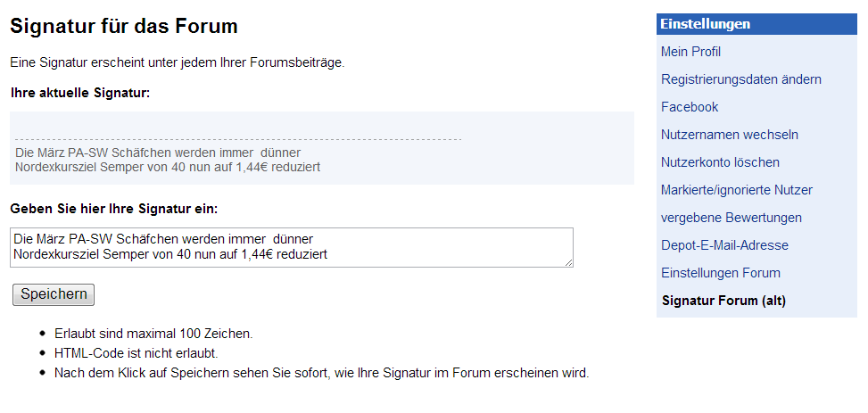Select Nutzernamen wechseln in sidebar

(x=729, y=135)
